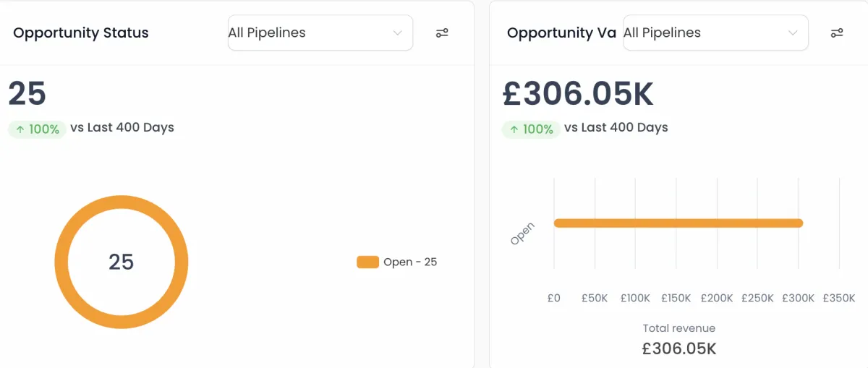Open filter settings for Opportunity Status card
This screenshot has width=868, height=368.
pyautogui.click(x=442, y=33)
